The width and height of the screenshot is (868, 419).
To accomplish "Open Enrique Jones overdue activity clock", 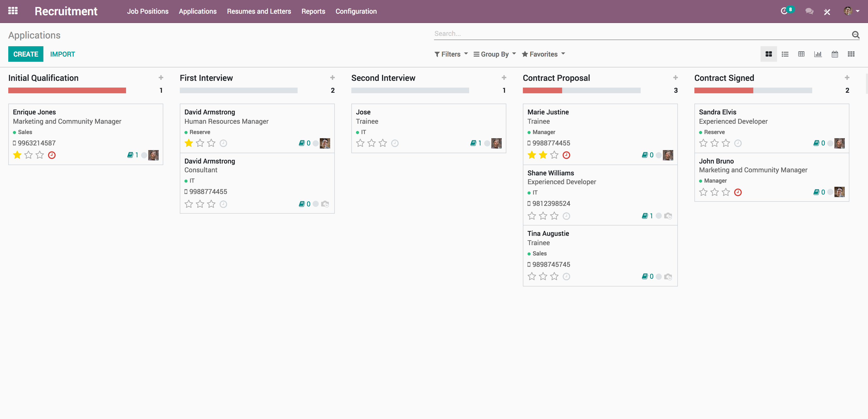I will pos(52,155).
